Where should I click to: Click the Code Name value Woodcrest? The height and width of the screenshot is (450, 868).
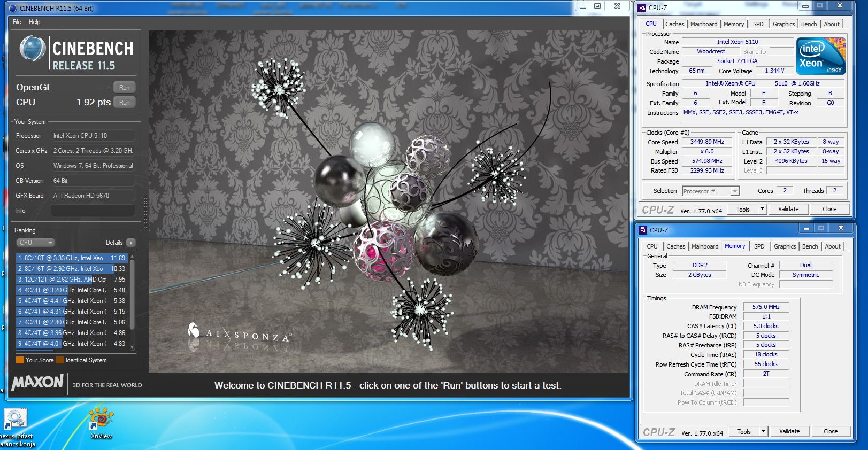pyautogui.click(x=711, y=52)
